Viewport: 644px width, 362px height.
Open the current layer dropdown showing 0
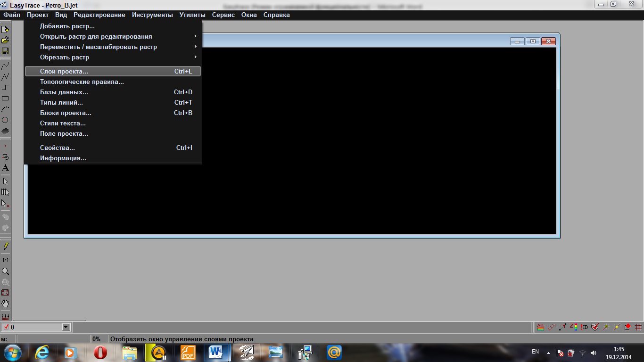(66, 327)
